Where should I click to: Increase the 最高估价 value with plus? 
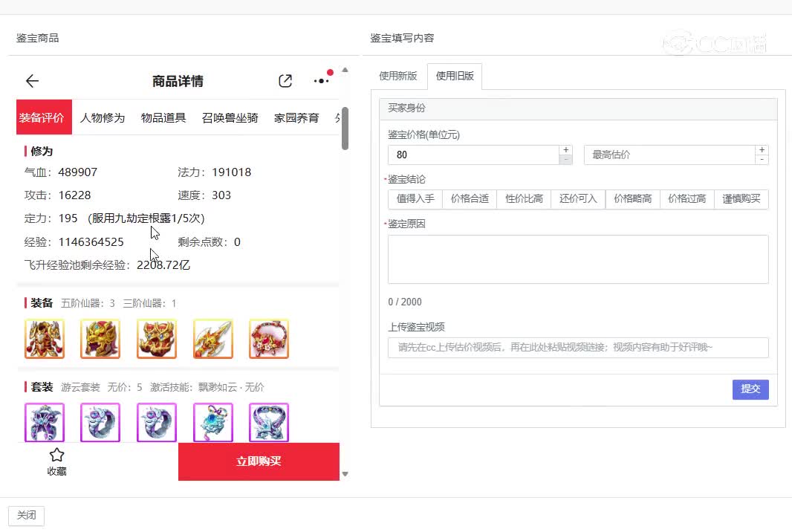(762, 150)
